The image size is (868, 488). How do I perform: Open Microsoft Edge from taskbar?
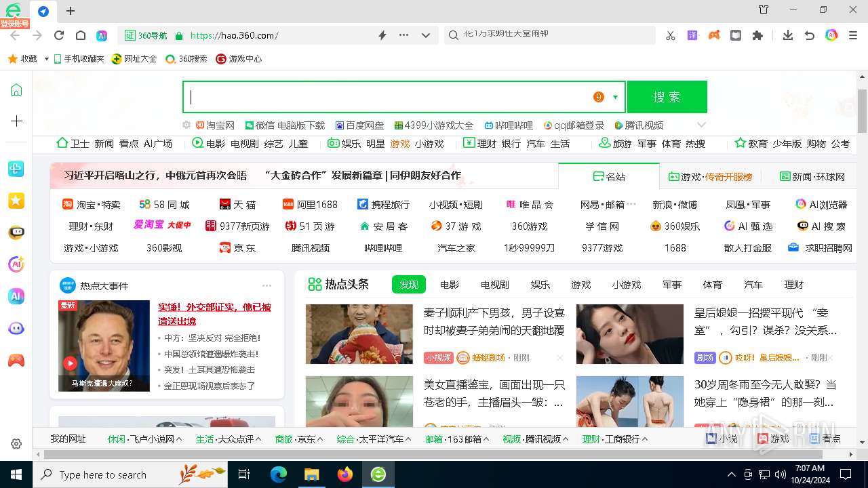click(279, 474)
